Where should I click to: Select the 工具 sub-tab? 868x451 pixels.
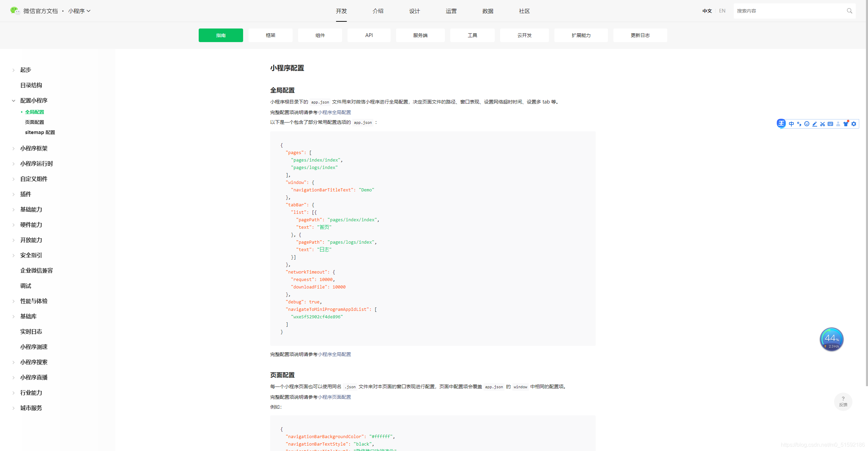(472, 35)
